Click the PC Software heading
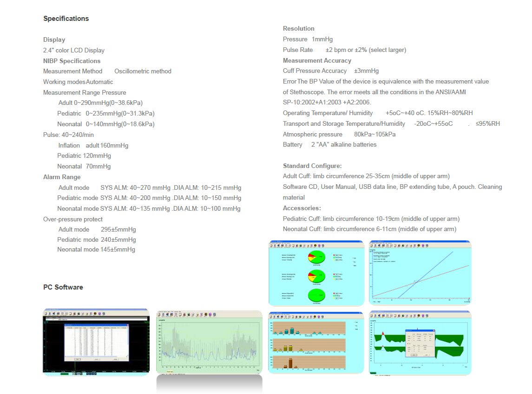The width and height of the screenshot is (532, 394). (x=63, y=287)
